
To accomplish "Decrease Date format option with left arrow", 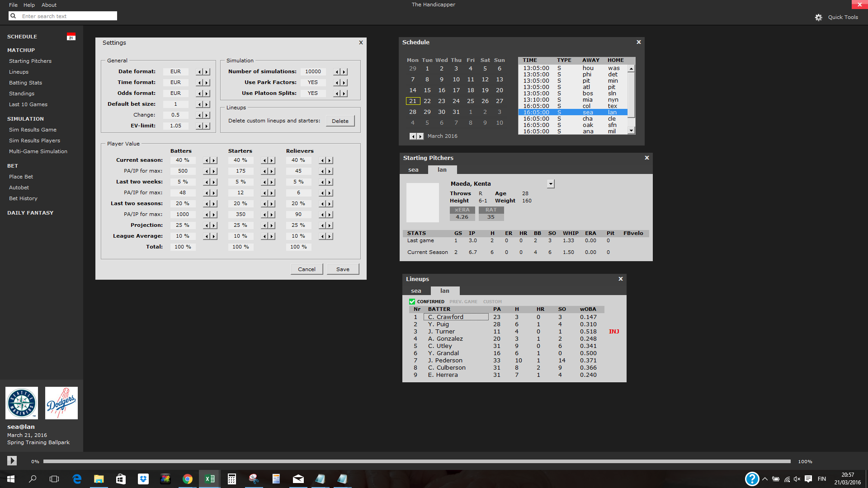I will click(x=199, y=72).
